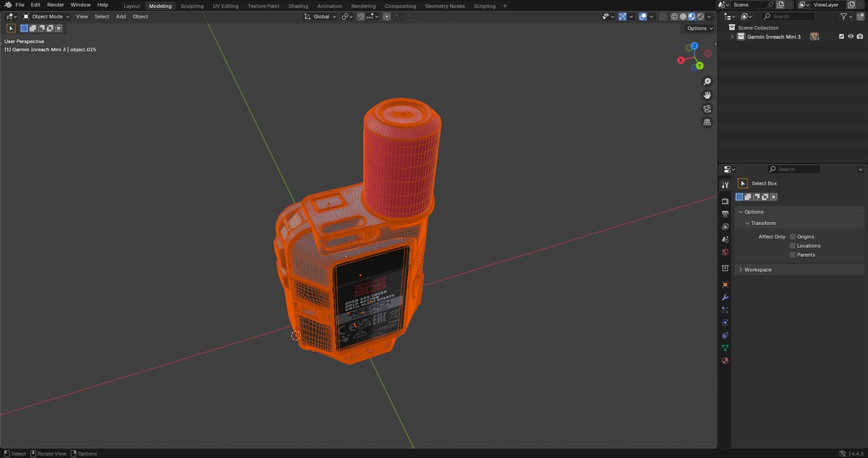Open the pivot point dropdown
868x458 pixels.
pyautogui.click(x=347, y=17)
